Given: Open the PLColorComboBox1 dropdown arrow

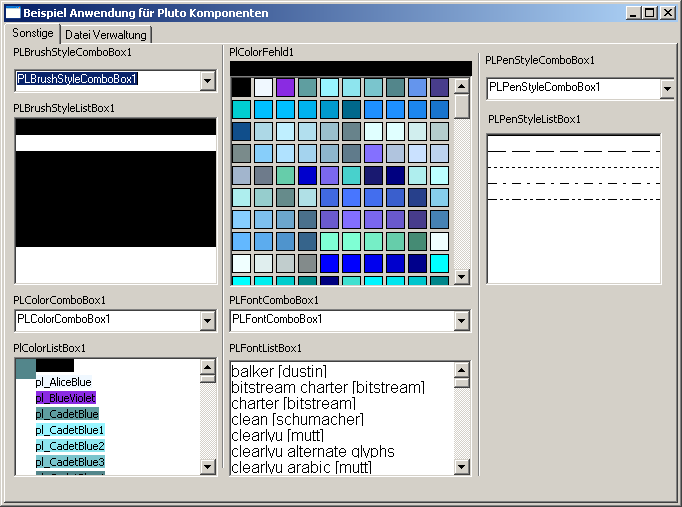Looking at the screenshot, I should [207, 321].
